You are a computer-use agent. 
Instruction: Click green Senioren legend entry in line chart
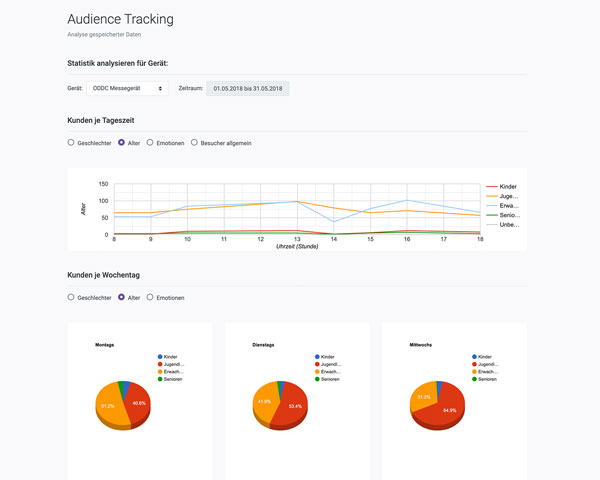[x=507, y=216]
